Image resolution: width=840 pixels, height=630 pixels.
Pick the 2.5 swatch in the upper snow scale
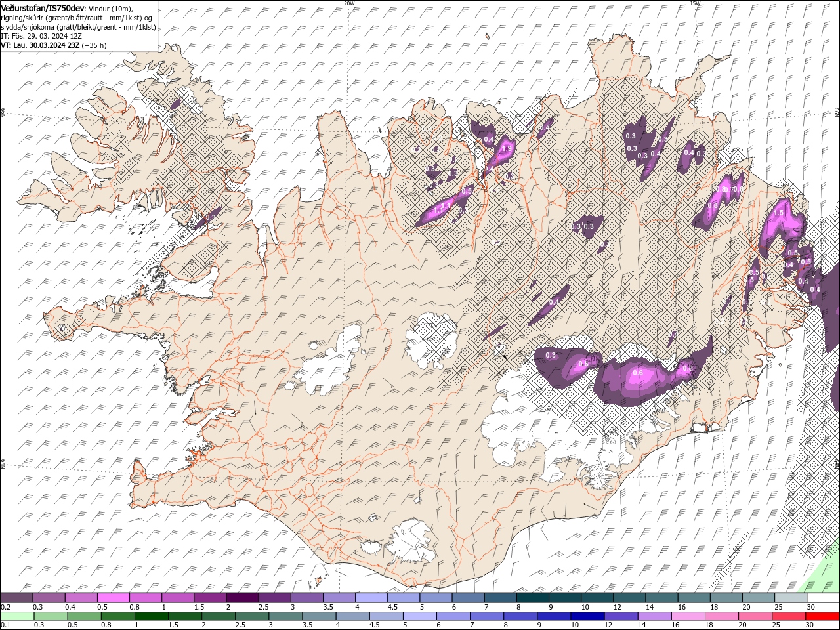[x=274, y=598]
